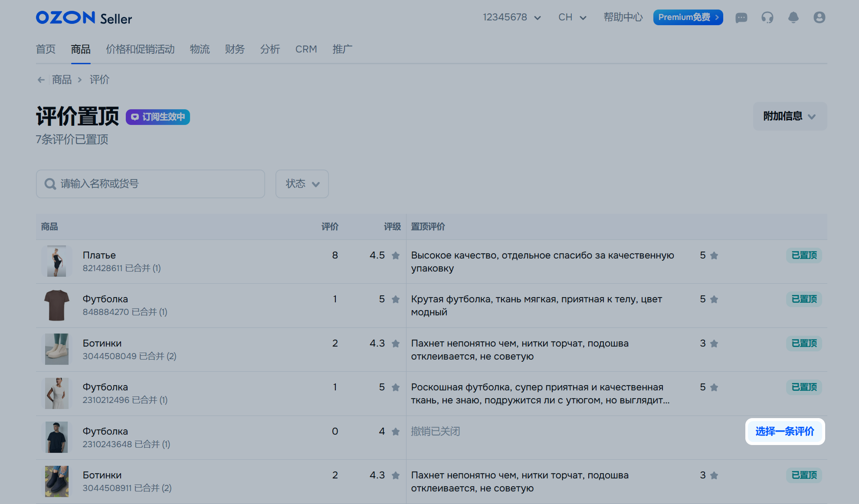Screen dimensions: 859x504
Task: Open the notifications bell
Action: pyautogui.click(x=793, y=17)
